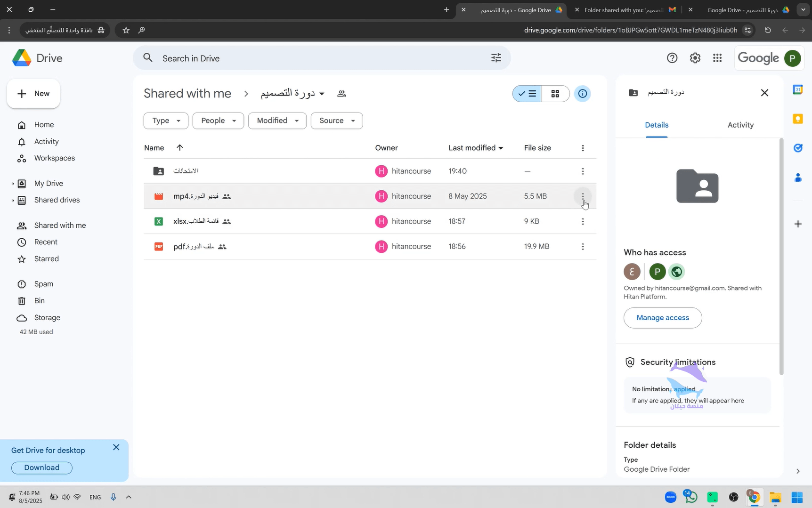The width and height of the screenshot is (812, 508).
Task: Go to Shared with me in sidebar
Action: click(x=60, y=226)
